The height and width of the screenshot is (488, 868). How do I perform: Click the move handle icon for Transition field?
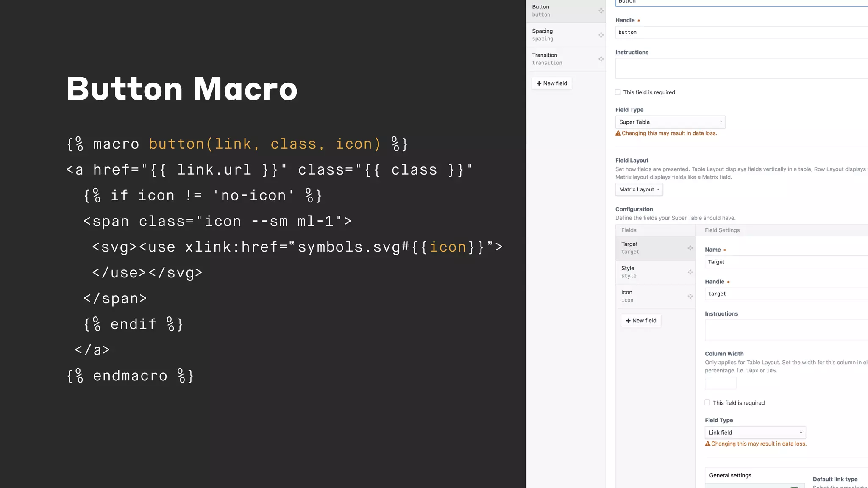pos(601,59)
